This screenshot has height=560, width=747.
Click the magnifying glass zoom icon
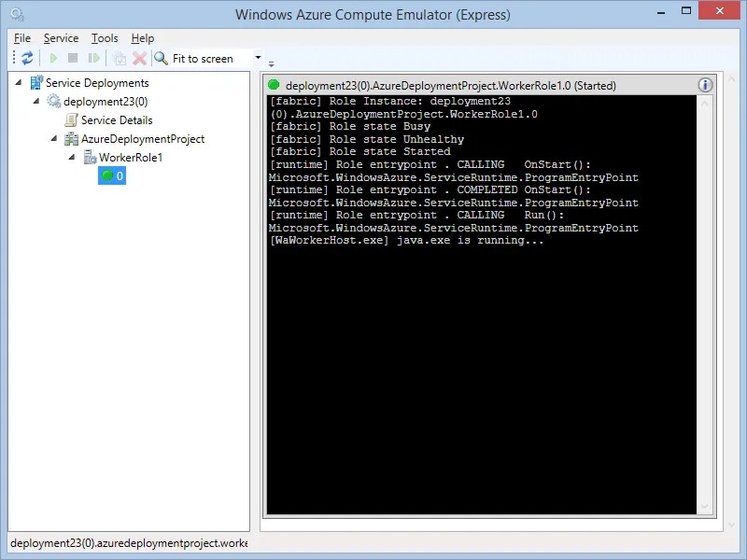coord(161,58)
